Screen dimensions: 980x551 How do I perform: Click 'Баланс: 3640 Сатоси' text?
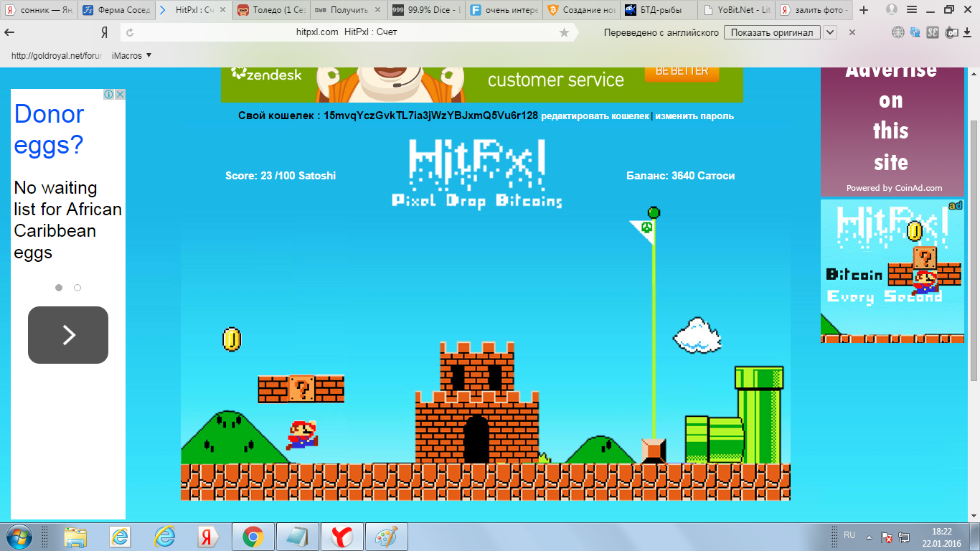coord(680,176)
